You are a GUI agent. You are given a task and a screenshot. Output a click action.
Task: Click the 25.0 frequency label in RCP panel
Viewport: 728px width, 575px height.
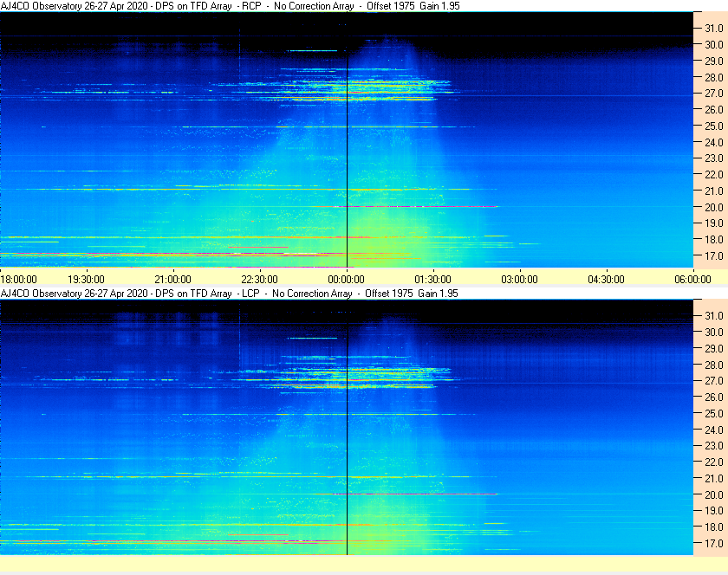coord(714,126)
